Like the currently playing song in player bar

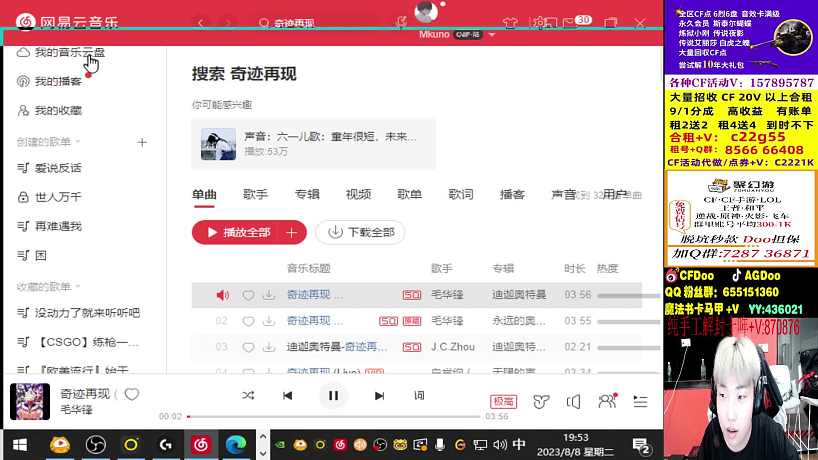point(132,395)
